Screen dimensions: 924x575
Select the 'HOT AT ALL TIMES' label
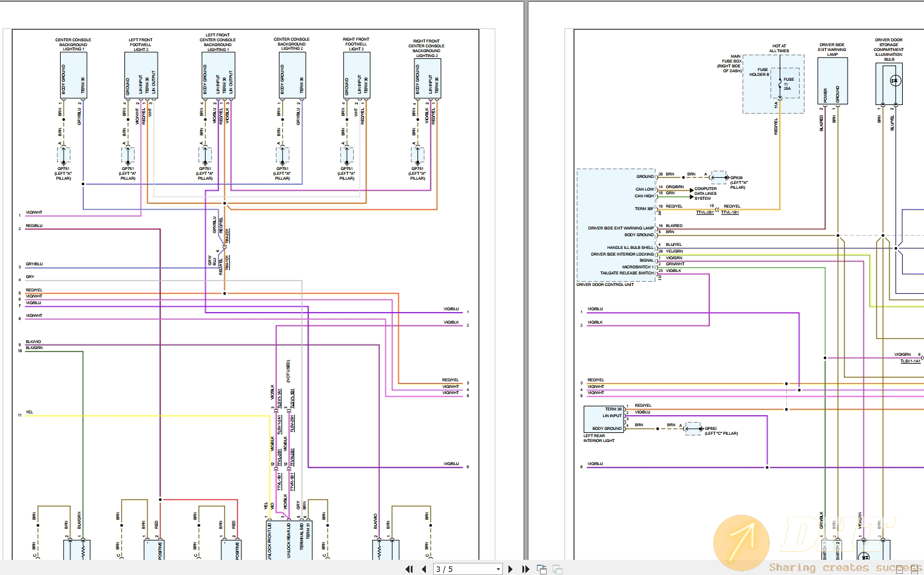(x=779, y=48)
